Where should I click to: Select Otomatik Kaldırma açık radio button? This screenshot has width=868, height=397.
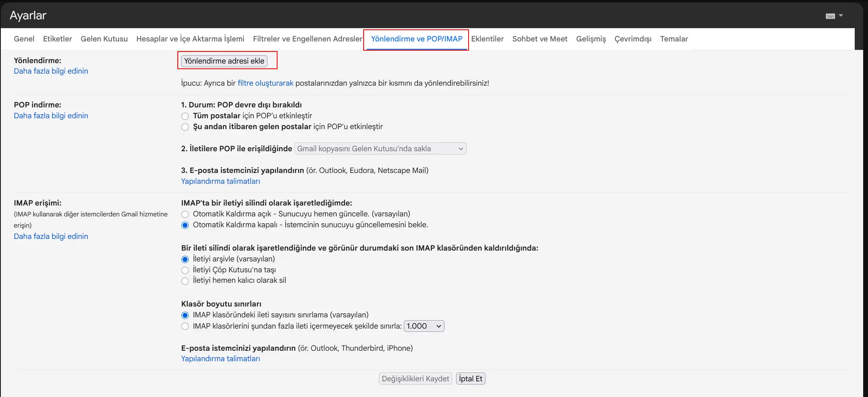pyautogui.click(x=185, y=214)
